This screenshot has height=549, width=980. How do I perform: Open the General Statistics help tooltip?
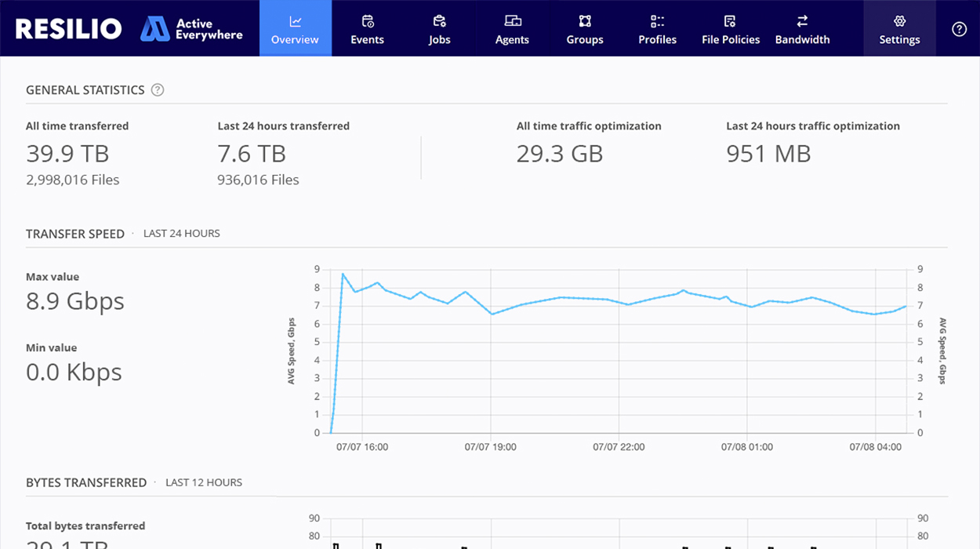157,90
